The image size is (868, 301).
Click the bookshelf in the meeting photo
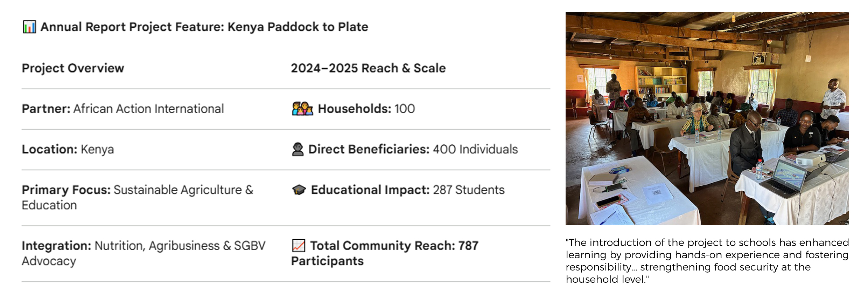660,80
